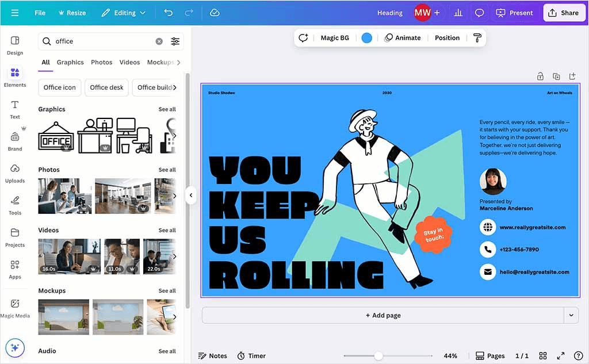Open the Uploads panel
The width and height of the screenshot is (589, 364).
pyautogui.click(x=15, y=171)
